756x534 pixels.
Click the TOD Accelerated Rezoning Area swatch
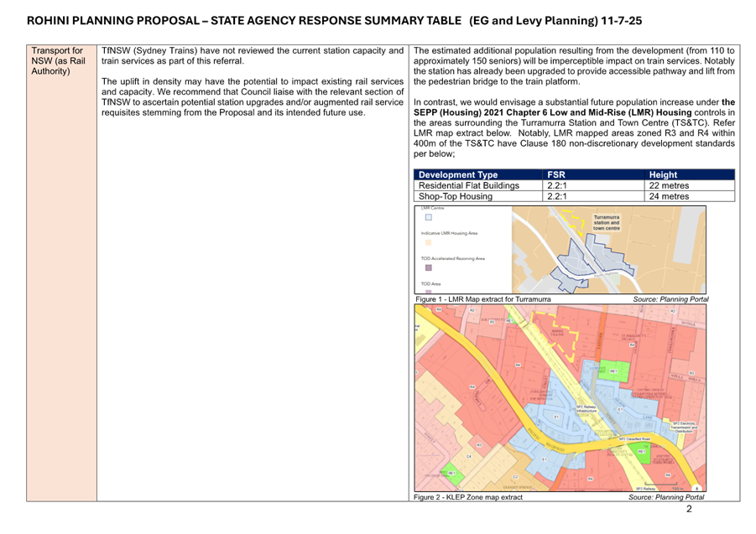pos(428,268)
